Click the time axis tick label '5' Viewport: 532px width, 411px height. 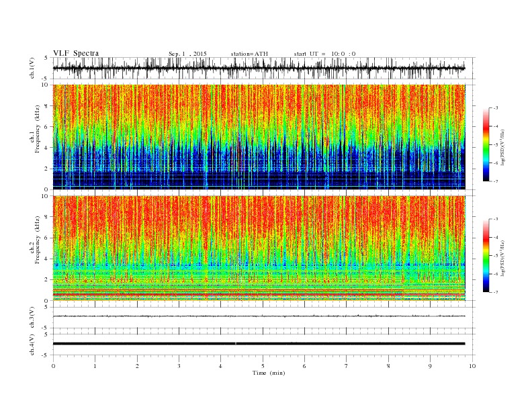click(263, 366)
